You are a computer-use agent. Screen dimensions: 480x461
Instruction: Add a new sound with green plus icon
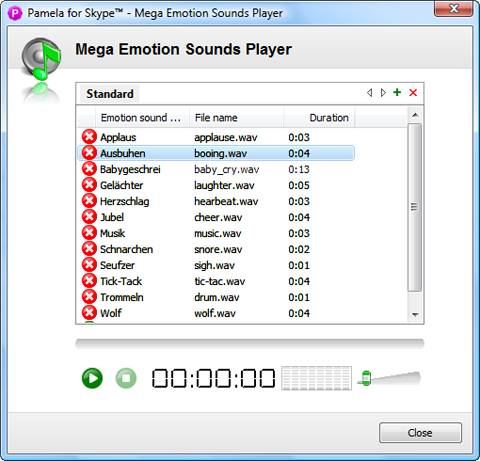(397, 92)
